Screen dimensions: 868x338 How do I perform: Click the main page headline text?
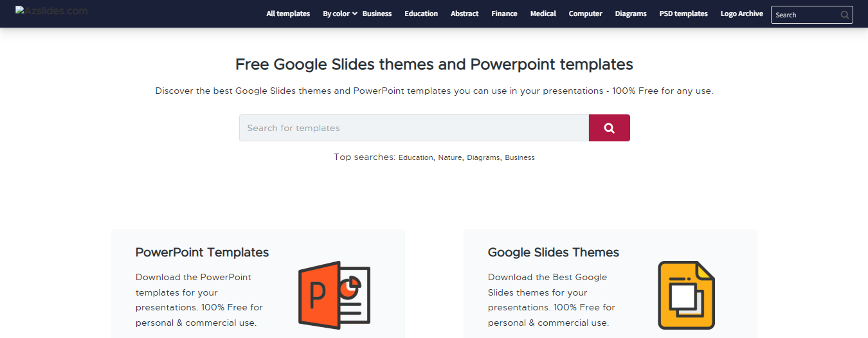434,64
